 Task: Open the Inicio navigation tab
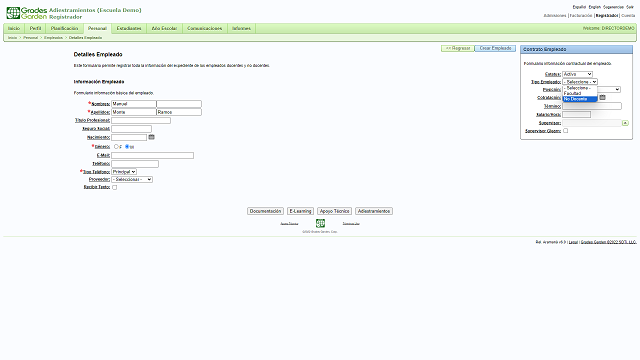tap(14, 28)
